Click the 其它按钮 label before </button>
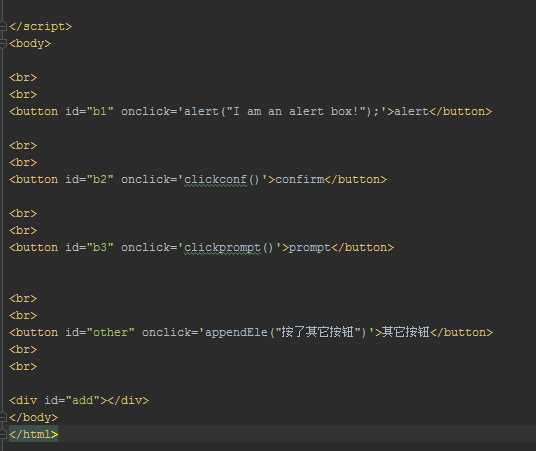536x451 pixels. pyautogui.click(x=406, y=332)
